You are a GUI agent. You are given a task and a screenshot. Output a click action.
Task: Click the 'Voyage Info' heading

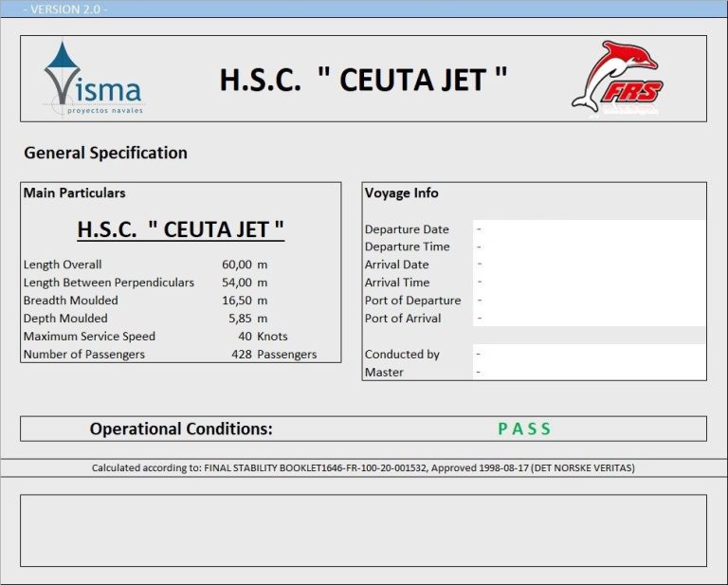(402, 192)
